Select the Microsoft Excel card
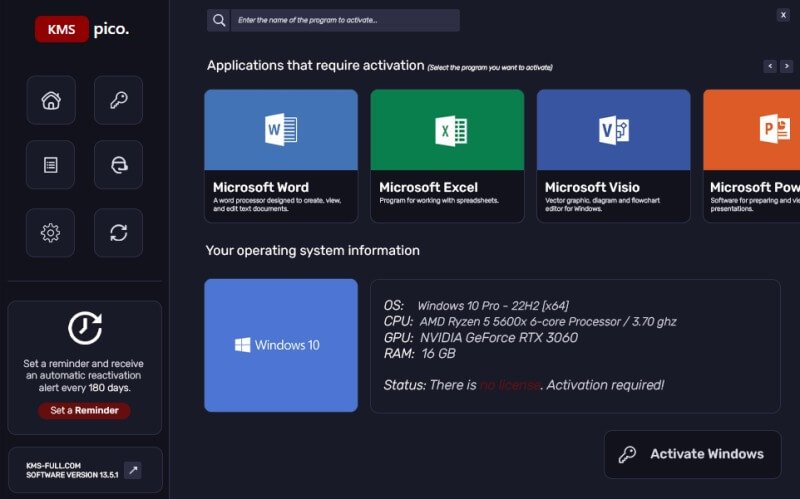Image resolution: width=800 pixels, height=499 pixels. 447,156
